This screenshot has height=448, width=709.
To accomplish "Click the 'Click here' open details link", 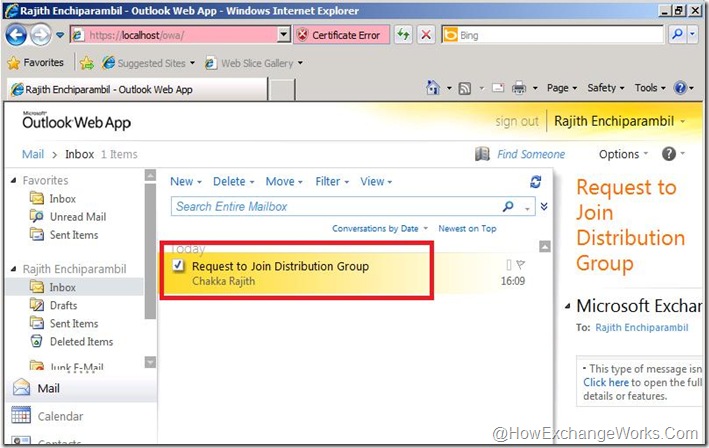I will pos(605,382).
